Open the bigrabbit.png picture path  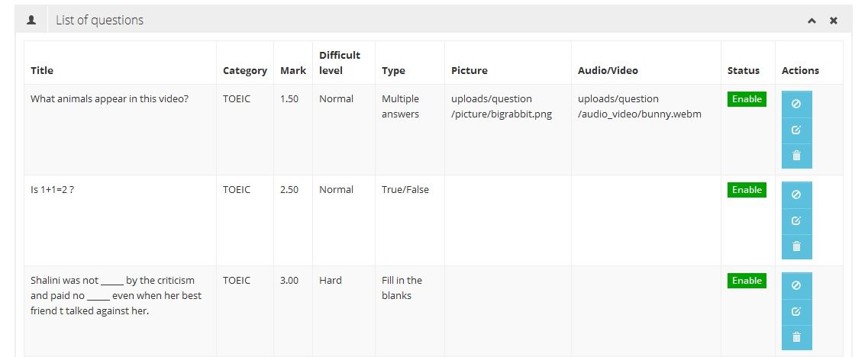tap(501, 107)
